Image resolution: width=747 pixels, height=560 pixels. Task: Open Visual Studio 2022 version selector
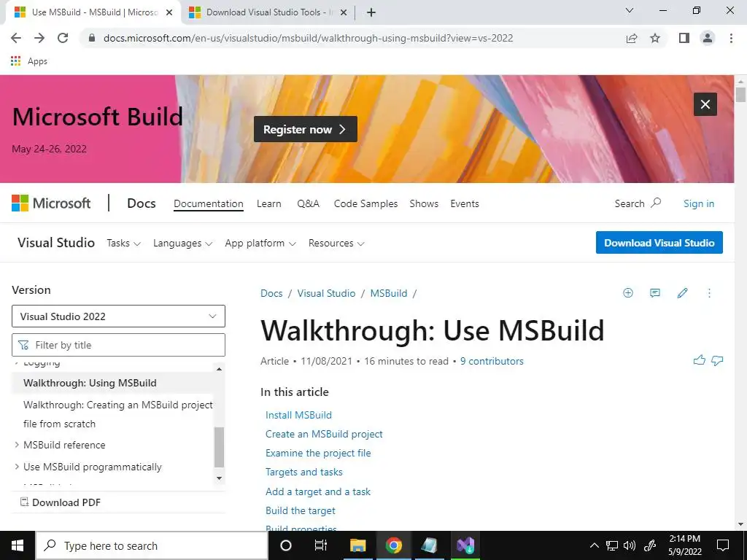coord(118,316)
